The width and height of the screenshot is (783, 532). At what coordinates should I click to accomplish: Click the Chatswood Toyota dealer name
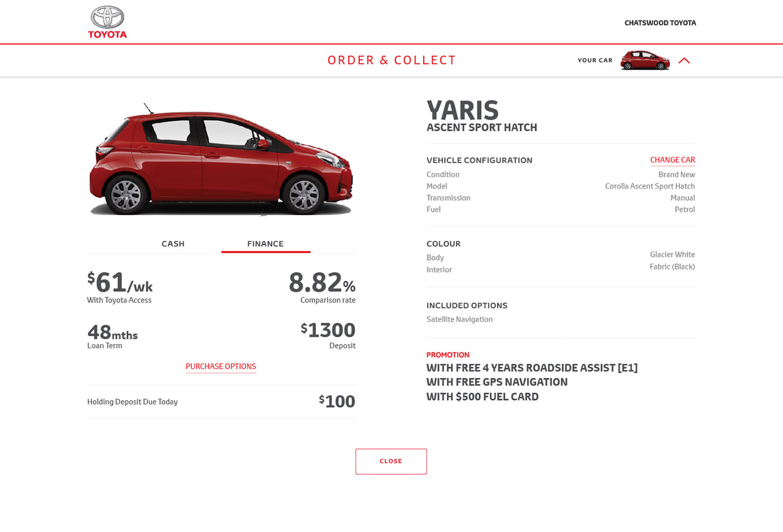coord(660,23)
